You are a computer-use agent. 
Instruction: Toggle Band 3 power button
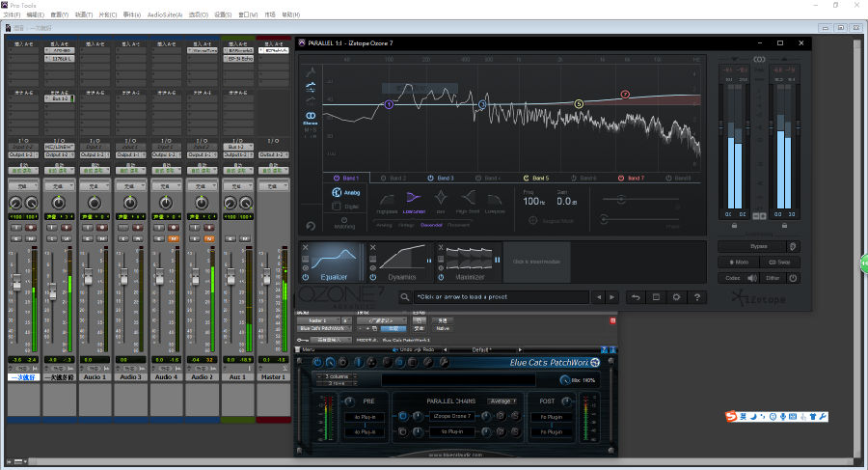click(431, 179)
